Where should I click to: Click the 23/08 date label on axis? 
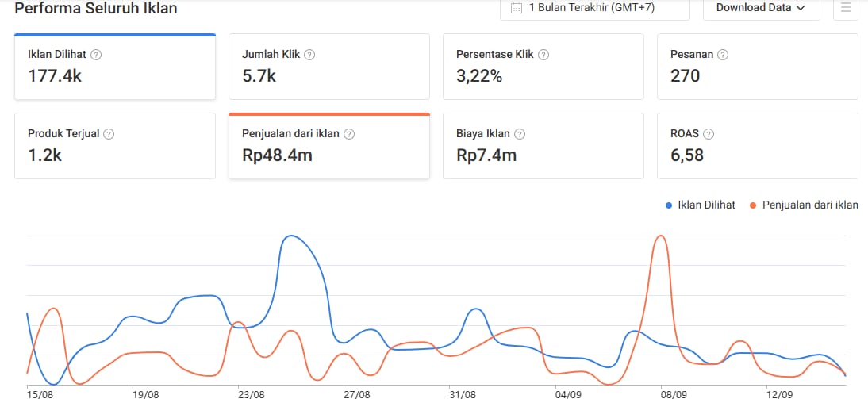pyautogui.click(x=251, y=393)
